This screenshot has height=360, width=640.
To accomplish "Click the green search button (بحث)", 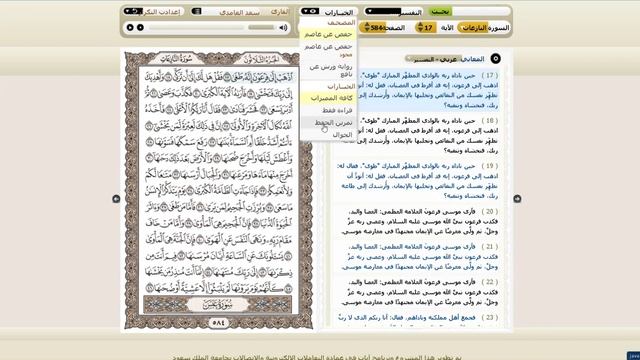I will pyautogui.click(x=440, y=12).
